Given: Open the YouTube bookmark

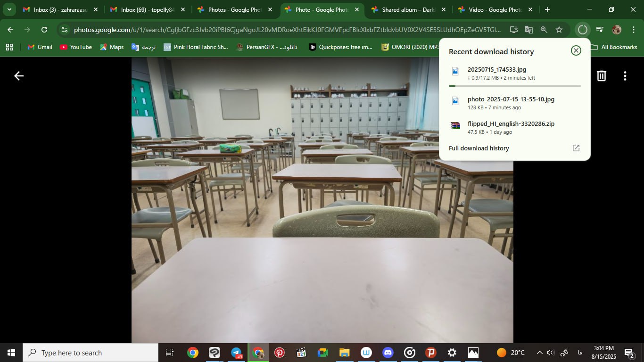Looking at the screenshot, I should (76, 47).
